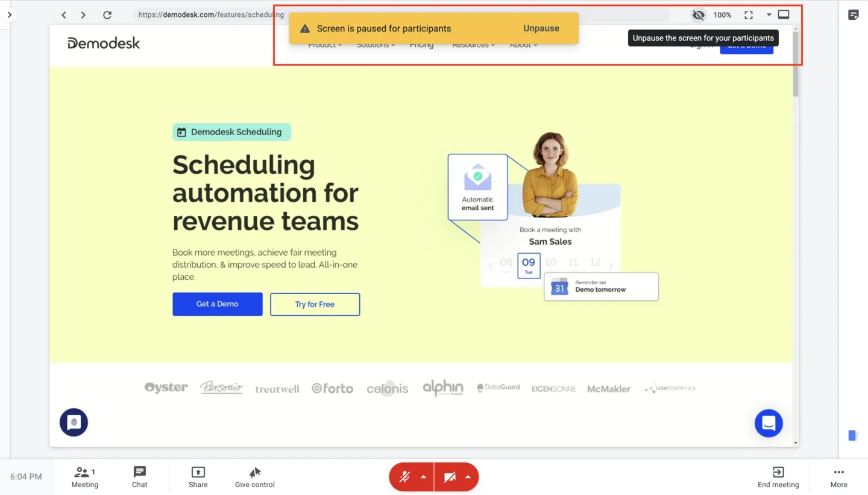Click the alphin logo
Image resolution: width=868 pixels, height=495 pixels.
[443, 388]
